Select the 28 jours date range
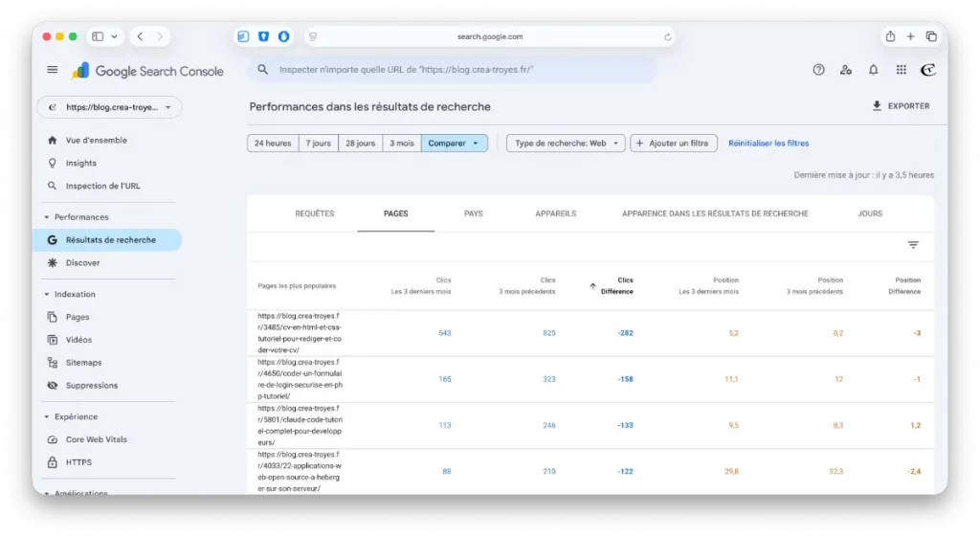 (x=360, y=144)
